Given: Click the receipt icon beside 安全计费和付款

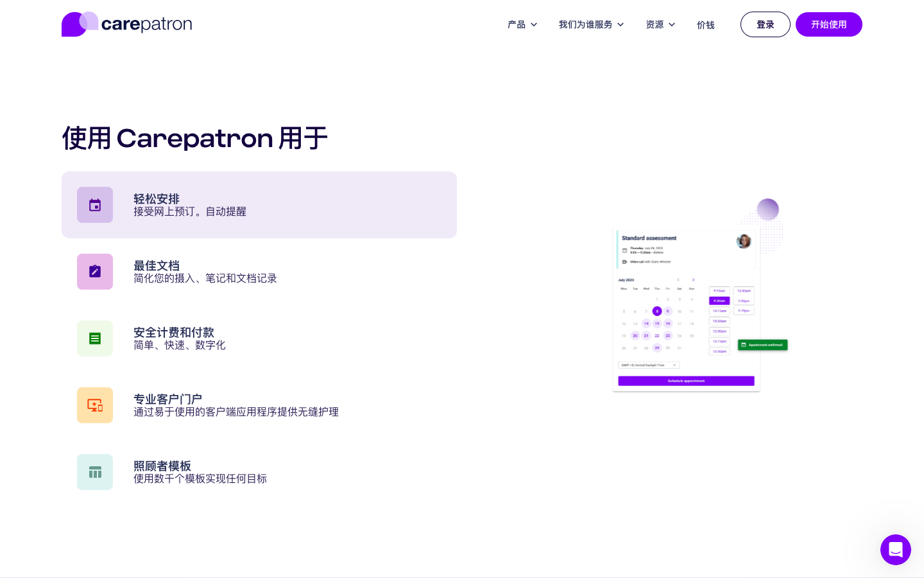Looking at the screenshot, I should (x=95, y=338).
